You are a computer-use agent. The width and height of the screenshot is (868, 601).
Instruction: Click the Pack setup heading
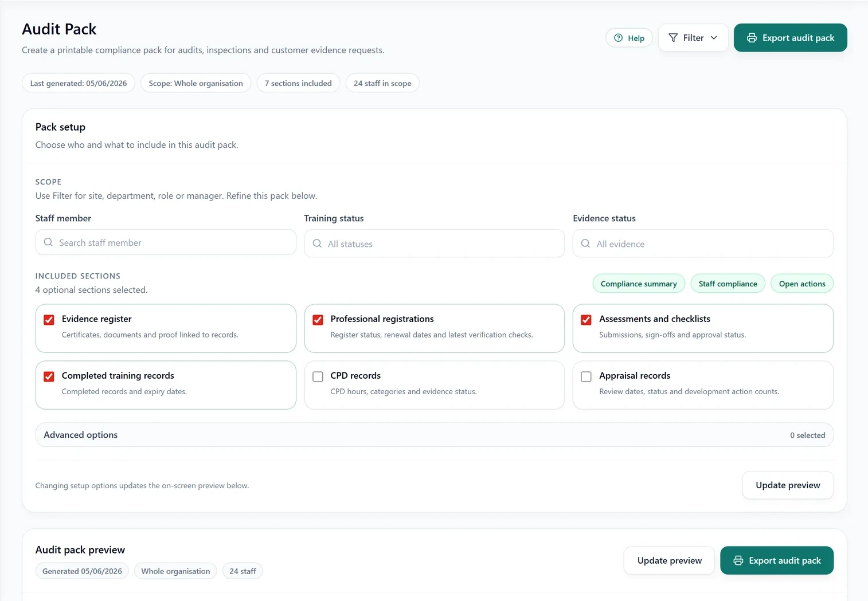tap(60, 127)
